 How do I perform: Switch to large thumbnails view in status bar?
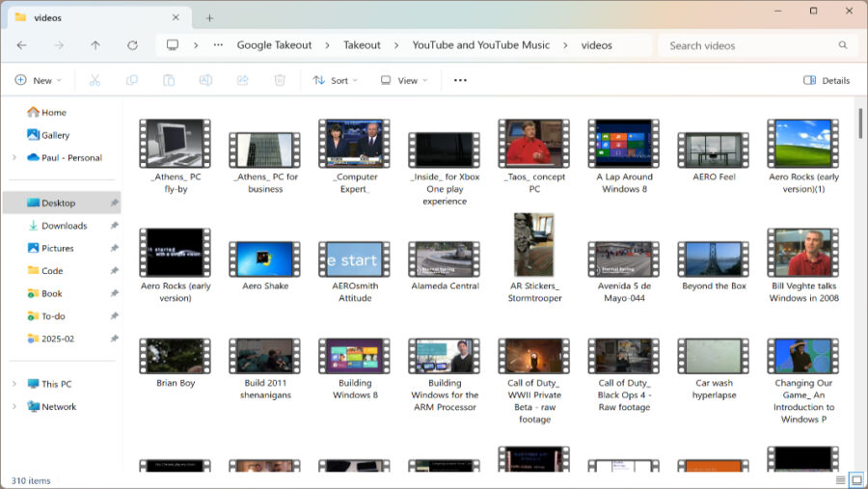coord(855,480)
